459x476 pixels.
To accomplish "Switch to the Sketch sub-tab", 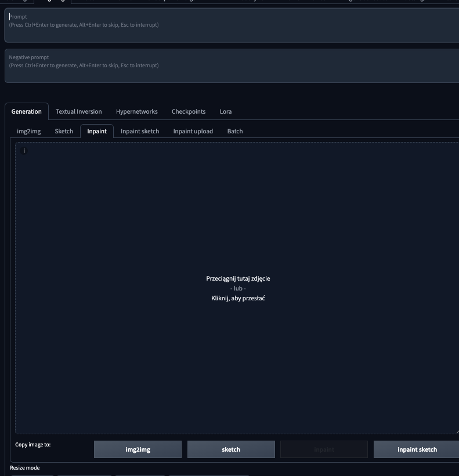I will (x=64, y=131).
